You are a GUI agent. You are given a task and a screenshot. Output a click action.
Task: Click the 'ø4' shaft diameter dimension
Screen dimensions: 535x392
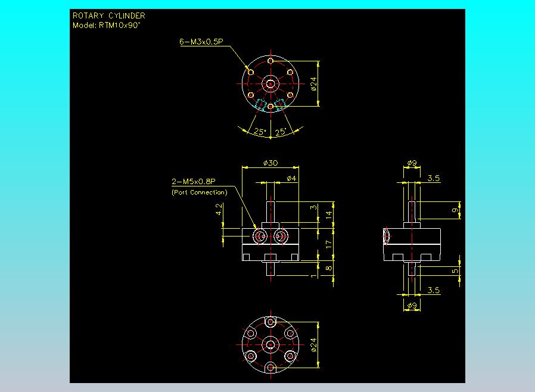point(292,179)
